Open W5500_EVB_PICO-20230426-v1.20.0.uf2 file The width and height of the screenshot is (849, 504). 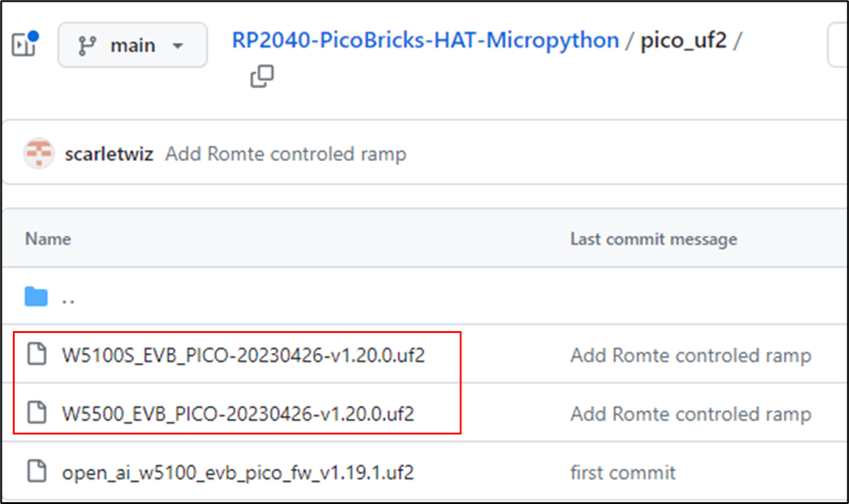tap(238, 413)
